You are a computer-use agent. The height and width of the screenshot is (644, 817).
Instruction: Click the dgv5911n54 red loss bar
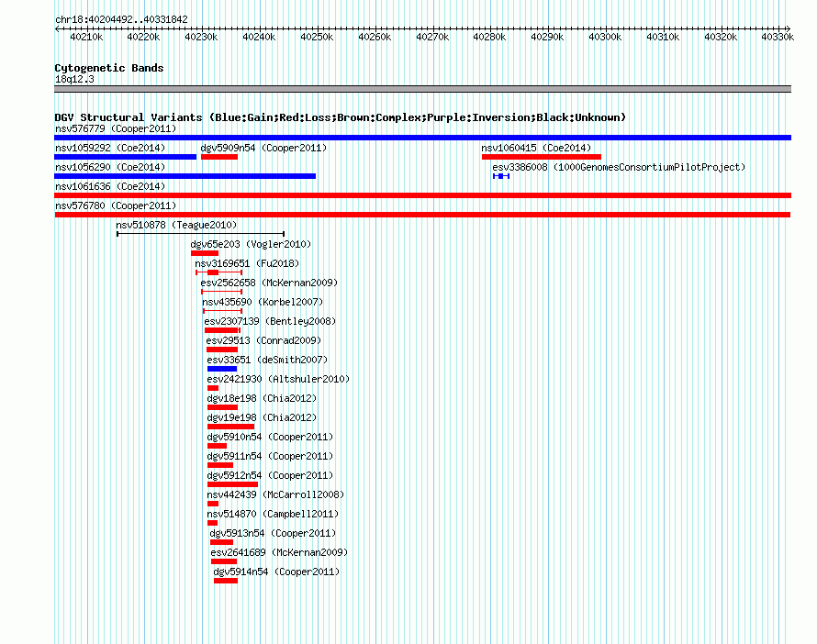coord(220,465)
